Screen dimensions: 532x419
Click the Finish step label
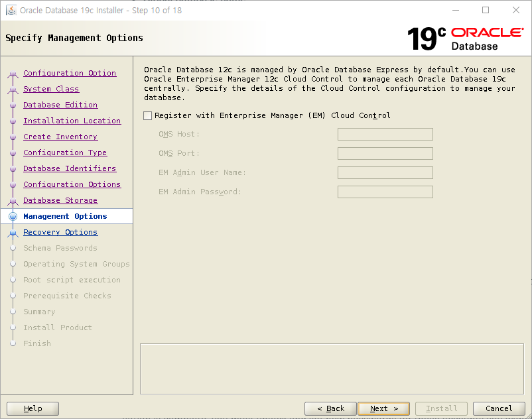click(37, 343)
